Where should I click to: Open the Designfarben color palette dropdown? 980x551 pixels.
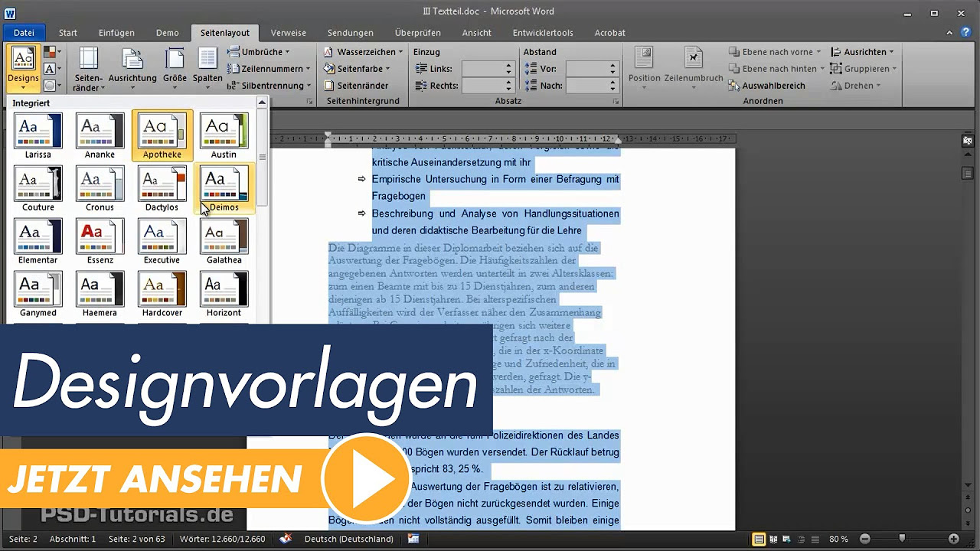click(x=51, y=52)
